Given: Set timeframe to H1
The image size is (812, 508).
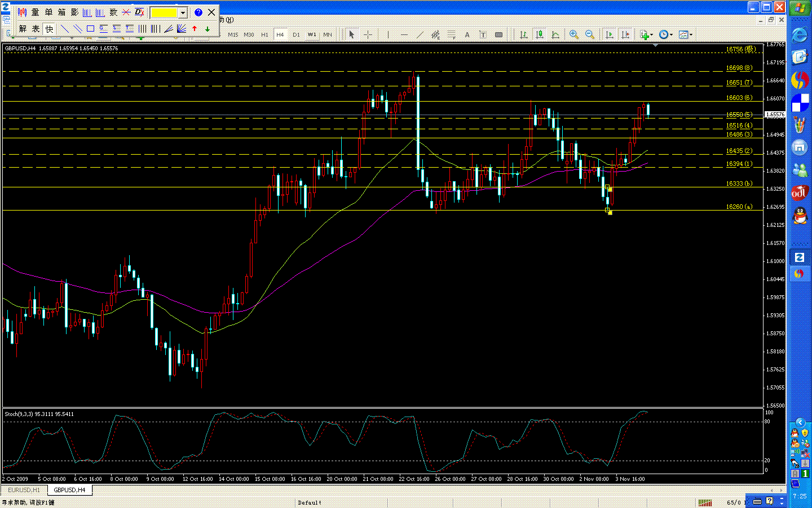Looking at the screenshot, I should coord(264,34).
